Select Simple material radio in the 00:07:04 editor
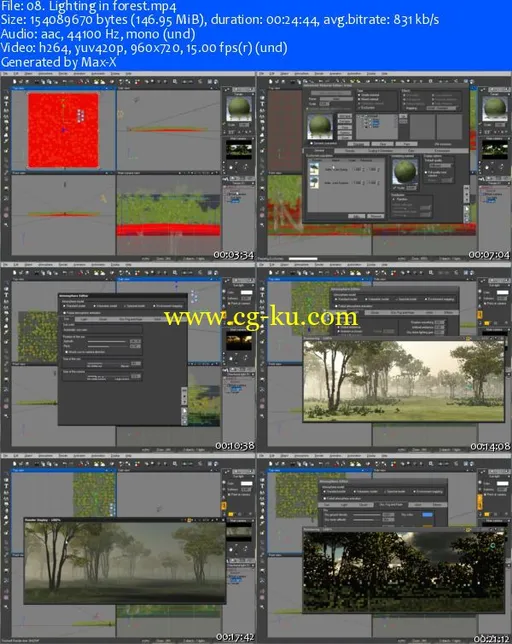The height and width of the screenshot is (644, 512). tap(368, 94)
